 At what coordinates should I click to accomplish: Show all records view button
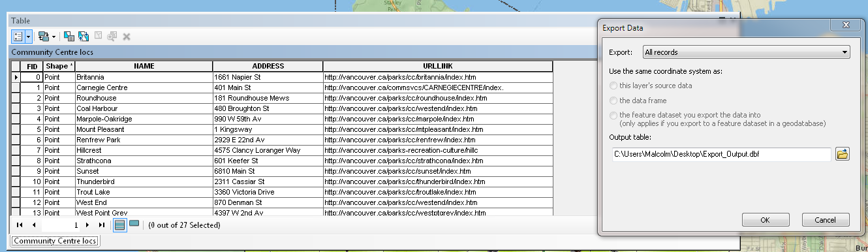click(119, 225)
